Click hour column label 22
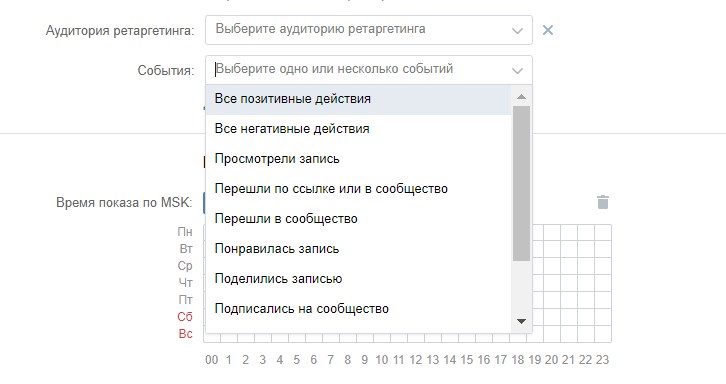Viewport: 726px width, 384px height. click(x=585, y=360)
